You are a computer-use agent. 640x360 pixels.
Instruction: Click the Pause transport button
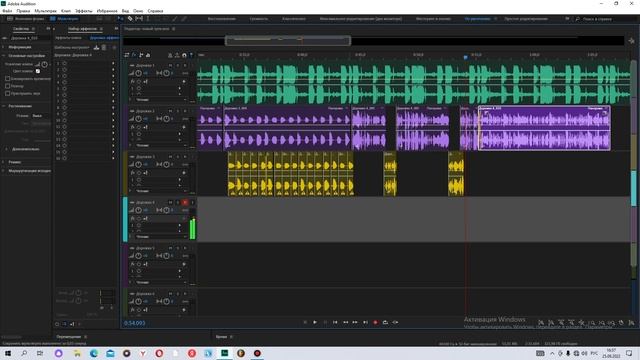coord(325,322)
